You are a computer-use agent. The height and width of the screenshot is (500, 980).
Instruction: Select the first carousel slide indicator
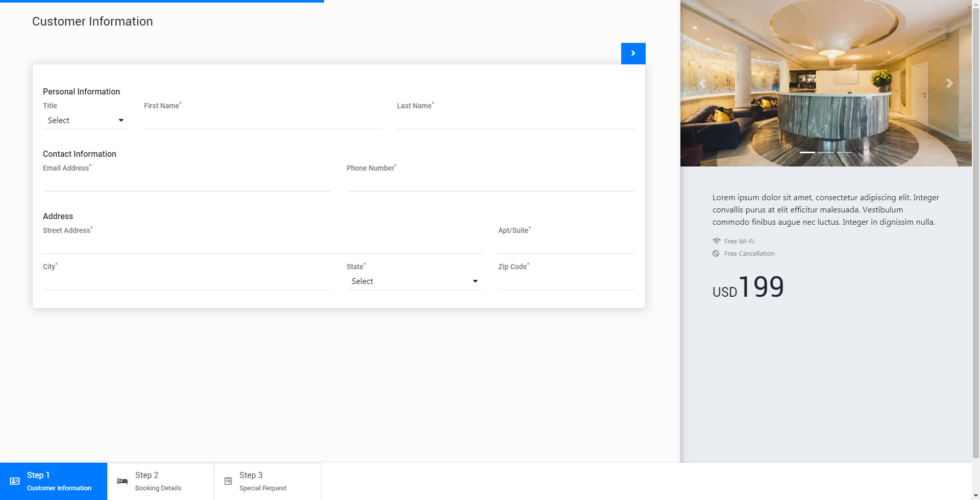(x=807, y=152)
